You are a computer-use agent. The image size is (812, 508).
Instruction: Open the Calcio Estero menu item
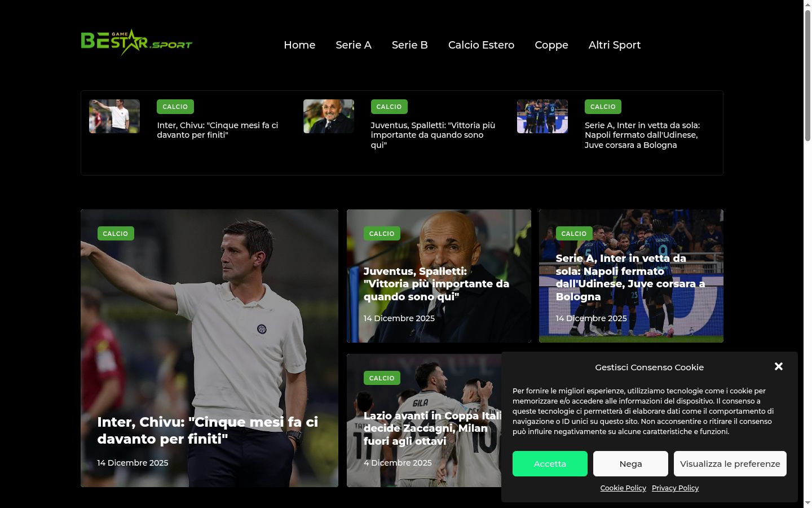(481, 45)
